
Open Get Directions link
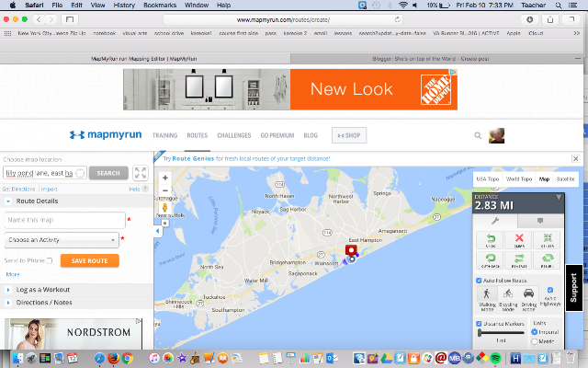(x=18, y=189)
